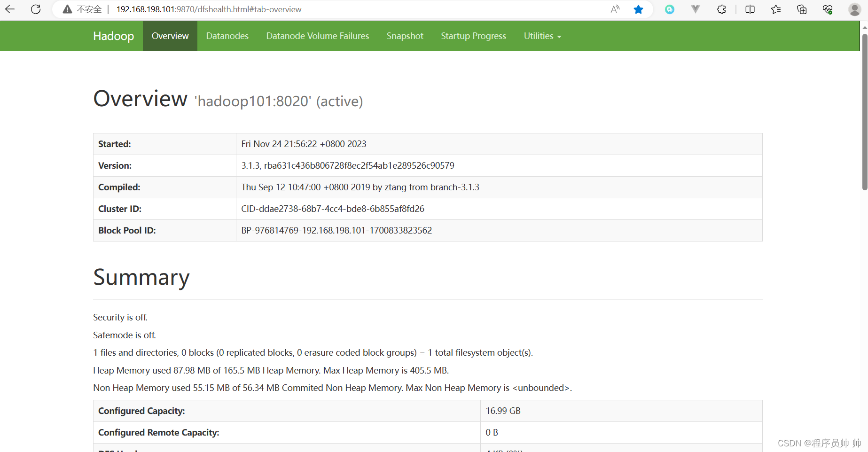This screenshot has width=868, height=452.
Task: Click the page vertical scrollbar thumb
Action: pos(865,112)
